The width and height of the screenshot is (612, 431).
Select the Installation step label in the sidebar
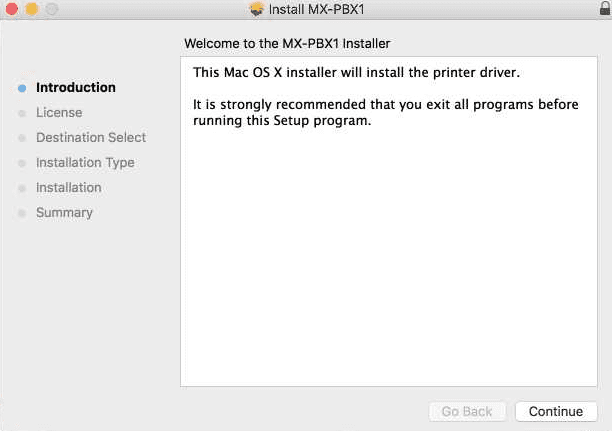coord(69,188)
